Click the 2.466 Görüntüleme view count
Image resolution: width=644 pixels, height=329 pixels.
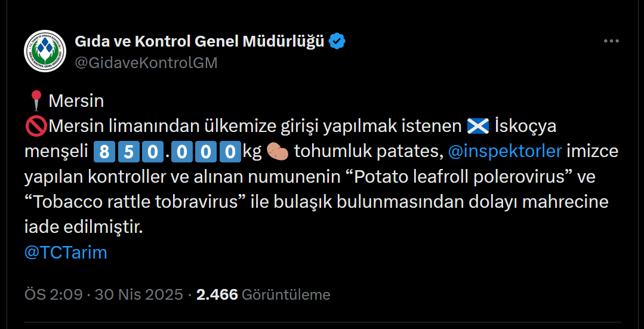click(x=263, y=294)
